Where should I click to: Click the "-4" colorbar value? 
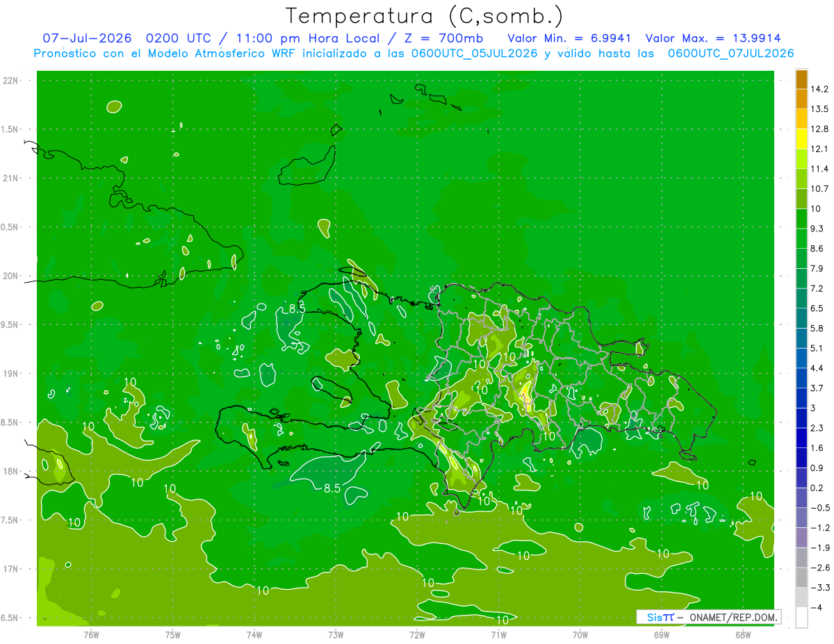(817, 607)
